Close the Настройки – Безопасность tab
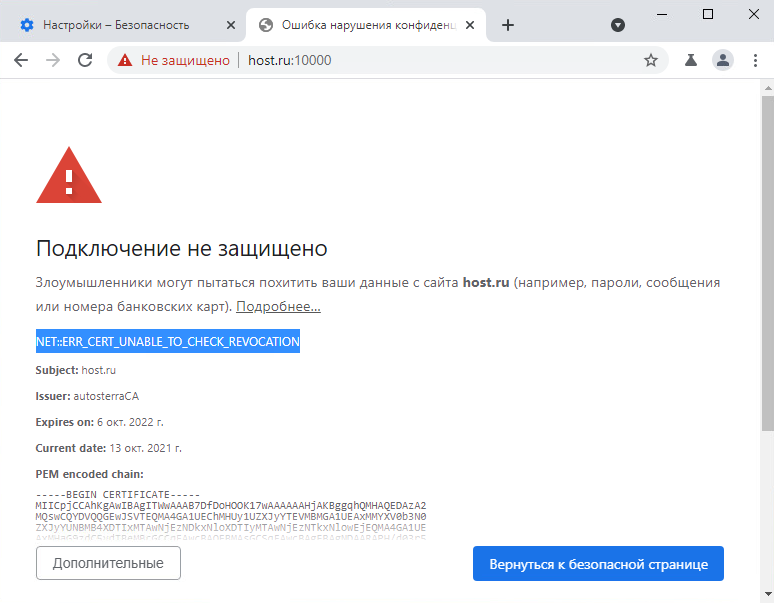This screenshot has height=603, width=774. pyautogui.click(x=231, y=25)
